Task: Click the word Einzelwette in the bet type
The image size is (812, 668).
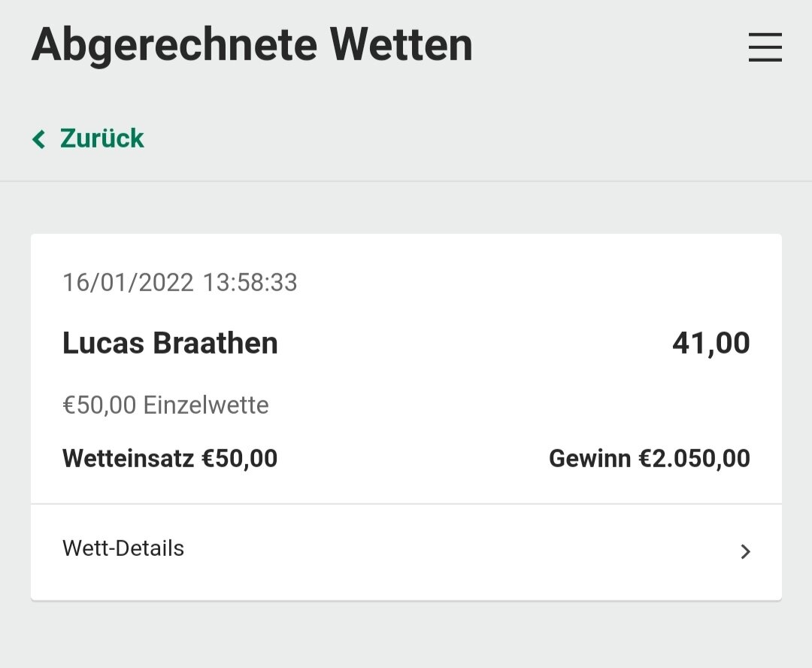Action: (206, 405)
